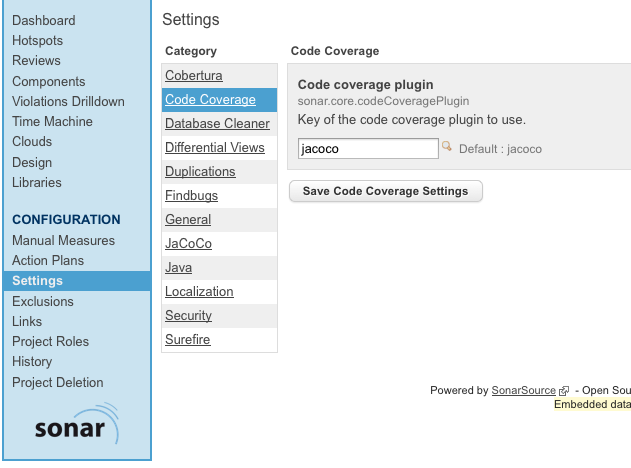The image size is (631, 468).
Task: Follow the SonarSource footer link
Action: [x=523, y=390]
